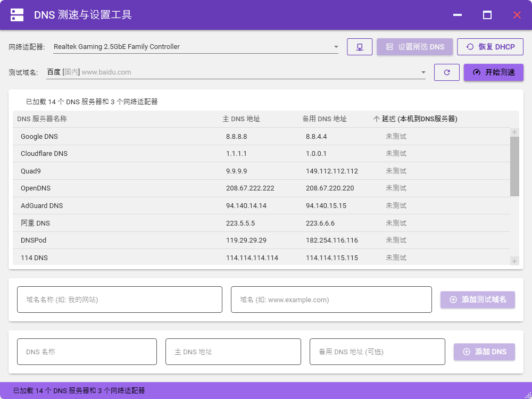Click the 添加 DNS button
This screenshot has height=399, width=532.
(484, 352)
